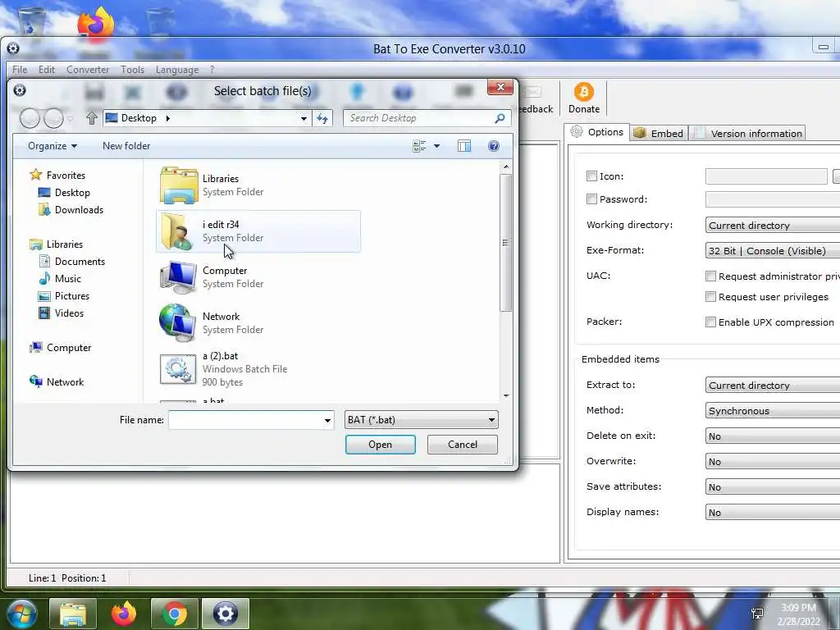This screenshot has width=840, height=630.
Task: Select the Options tab
Action: click(x=597, y=132)
